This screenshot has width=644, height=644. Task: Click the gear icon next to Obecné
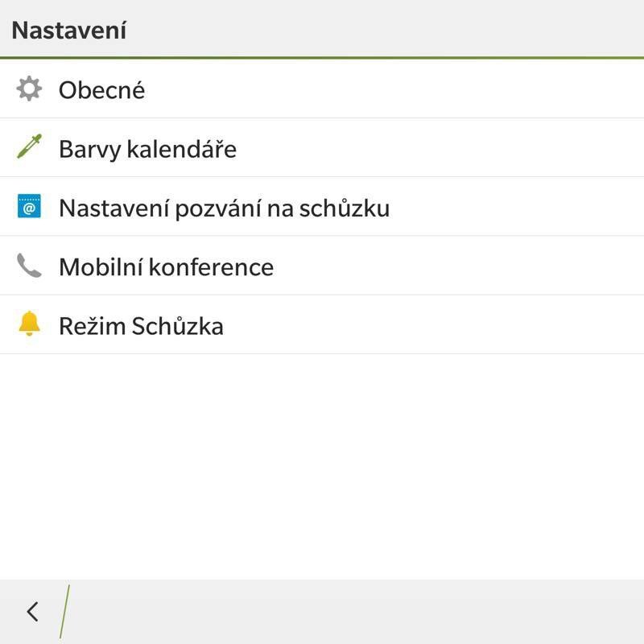30,89
